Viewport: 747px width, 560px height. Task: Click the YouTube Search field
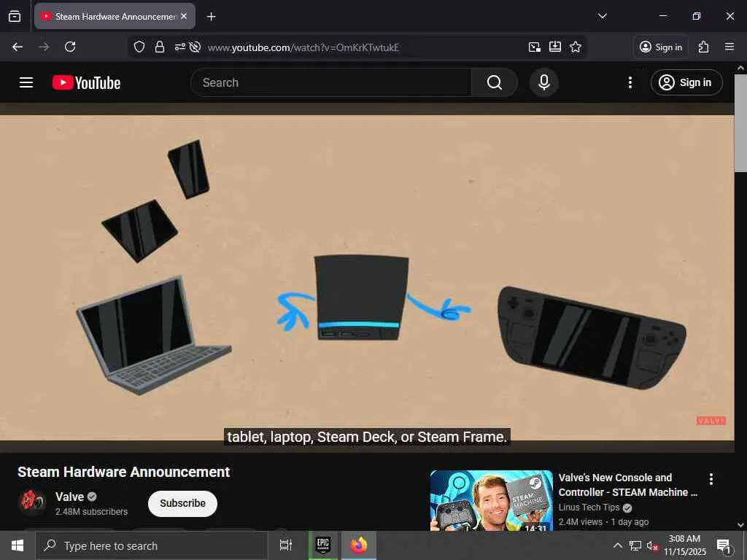(x=331, y=82)
